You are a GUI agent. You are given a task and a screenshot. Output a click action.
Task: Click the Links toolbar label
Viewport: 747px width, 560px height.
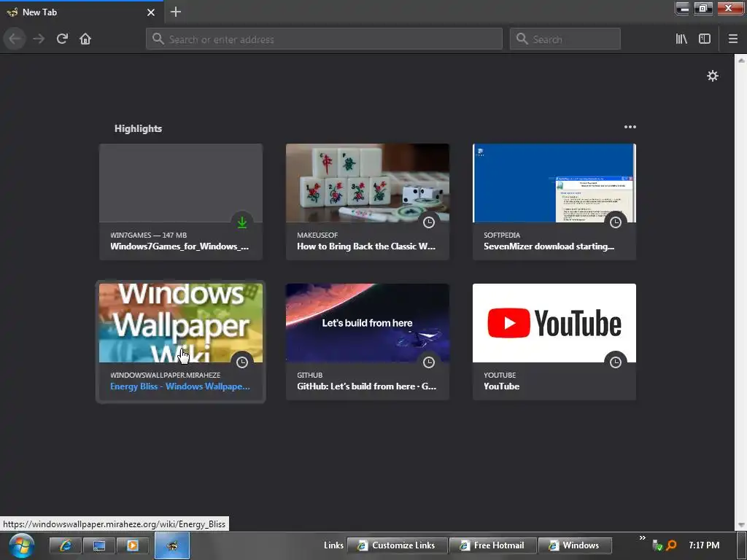(x=333, y=545)
